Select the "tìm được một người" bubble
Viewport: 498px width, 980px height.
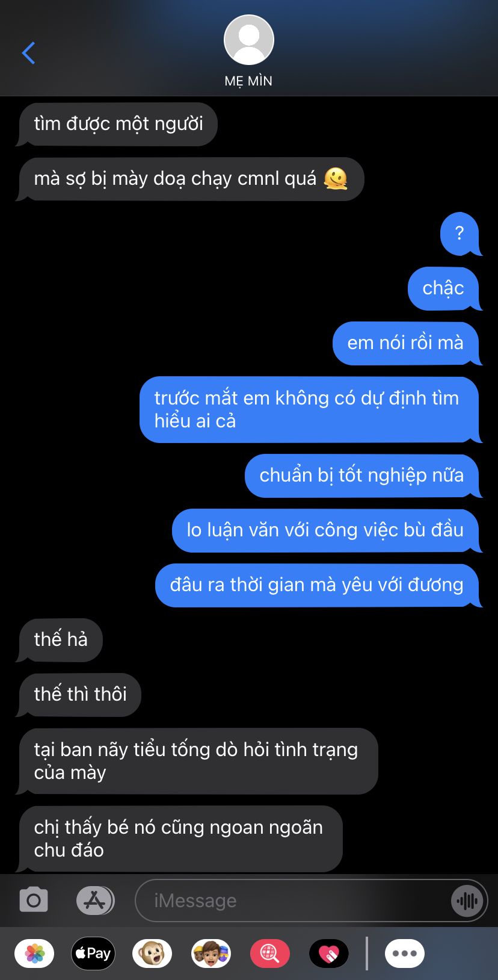117,124
